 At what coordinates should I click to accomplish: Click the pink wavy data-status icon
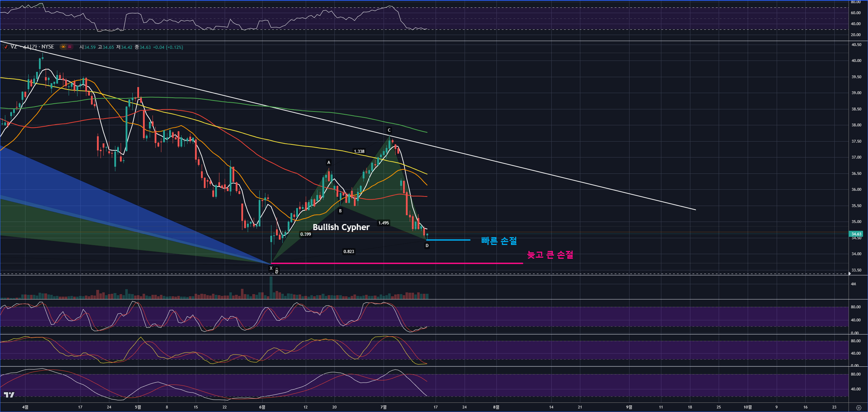[x=70, y=47]
